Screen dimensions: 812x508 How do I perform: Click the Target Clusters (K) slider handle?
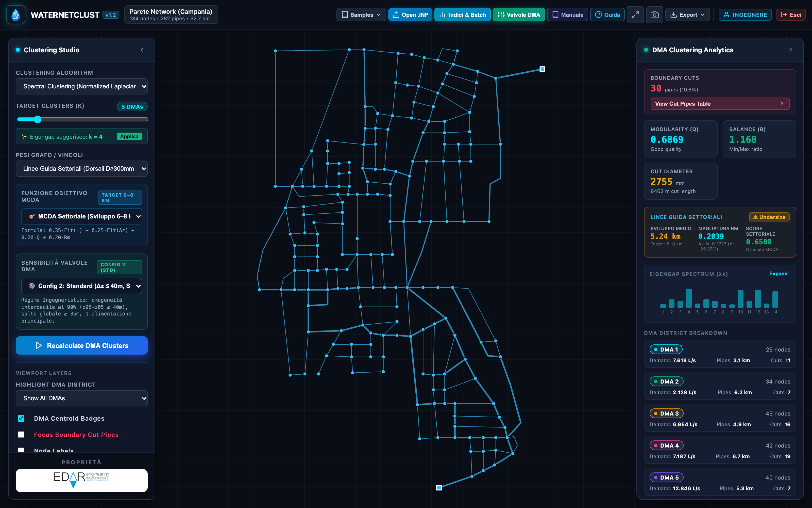point(38,119)
